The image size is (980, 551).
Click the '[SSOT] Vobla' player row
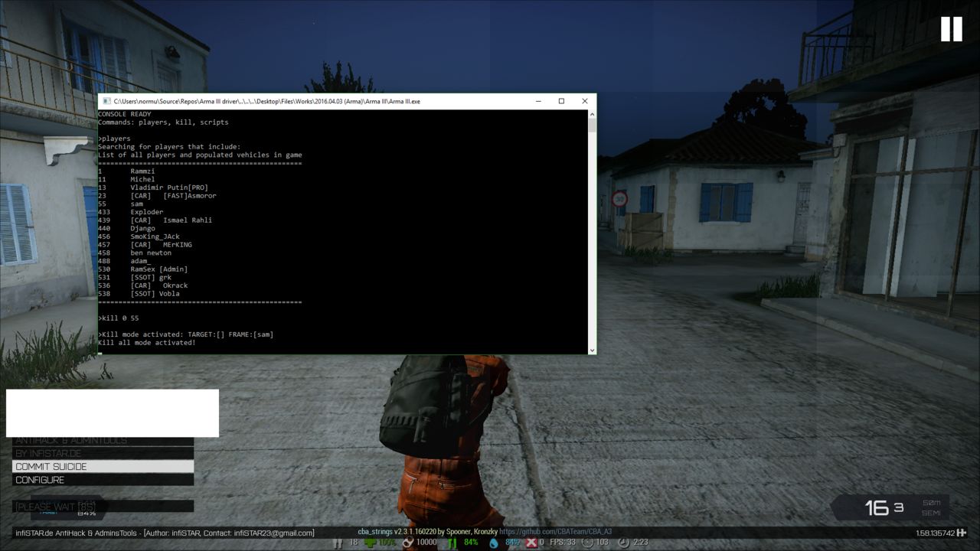(x=139, y=294)
